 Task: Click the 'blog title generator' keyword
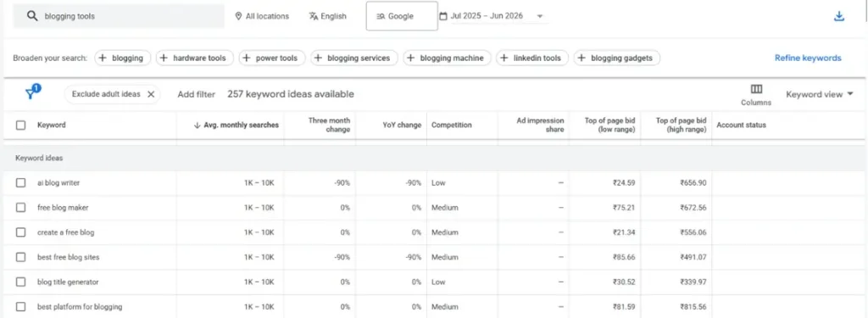(68, 282)
